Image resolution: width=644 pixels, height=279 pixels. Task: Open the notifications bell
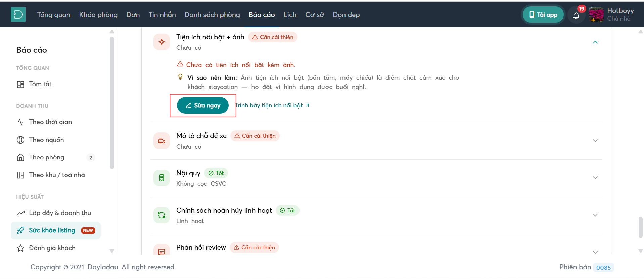click(576, 15)
